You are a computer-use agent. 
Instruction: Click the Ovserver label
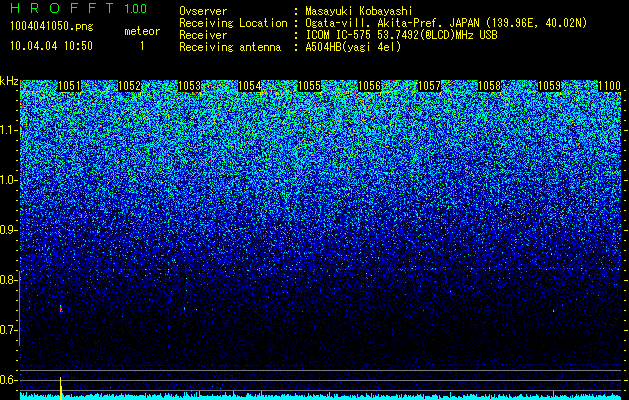[x=203, y=11]
